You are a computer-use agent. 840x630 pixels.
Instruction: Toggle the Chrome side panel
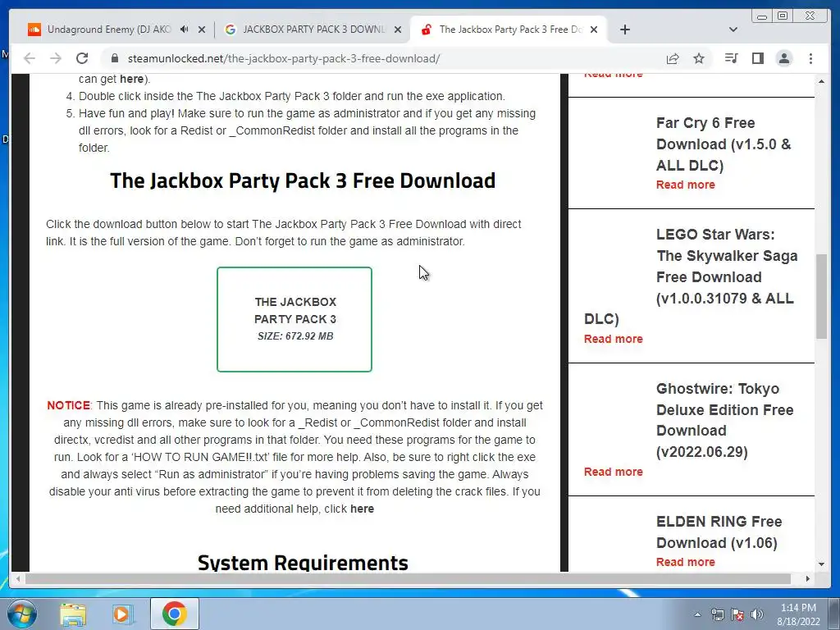[x=757, y=58]
